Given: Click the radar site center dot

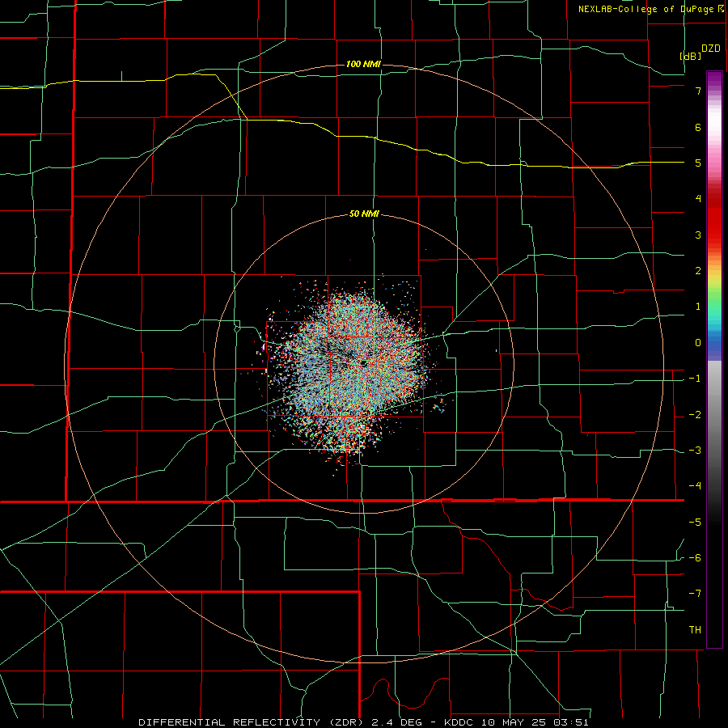Looking at the screenshot, I should pos(363,363).
